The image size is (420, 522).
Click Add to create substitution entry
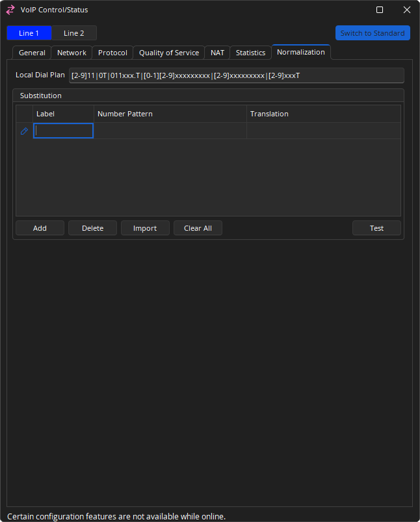40,228
